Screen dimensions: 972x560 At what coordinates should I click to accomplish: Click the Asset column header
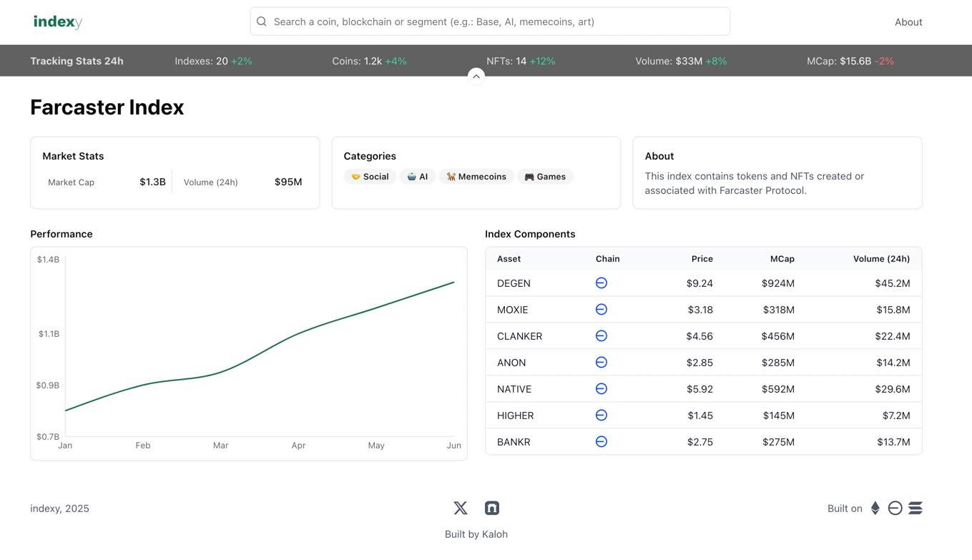pyautogui.click(x=509, y=259)
